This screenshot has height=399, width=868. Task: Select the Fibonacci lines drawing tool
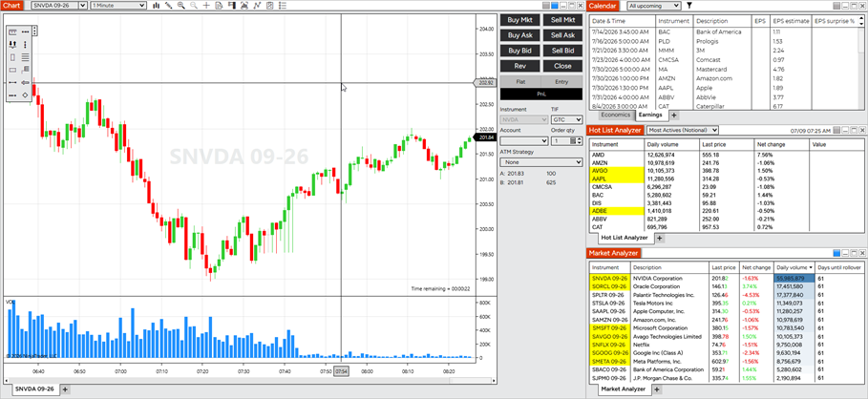point(26,57)
